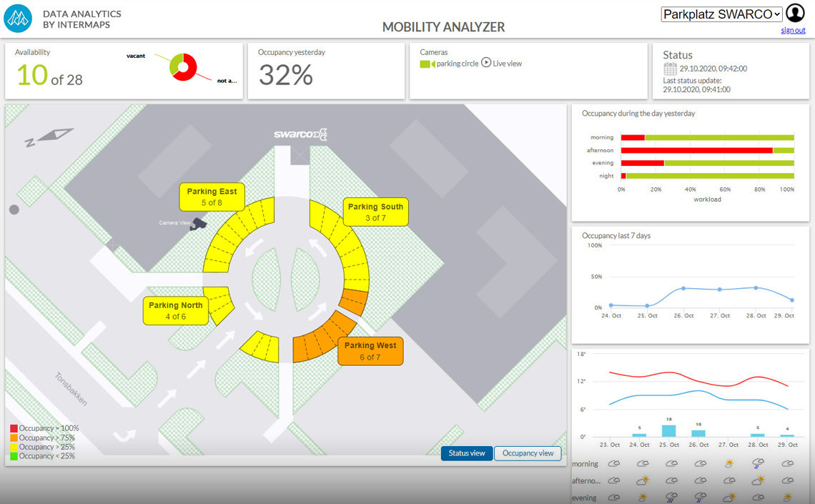This screenshot has width=815, height=504.
Task: Click the calendar icon in Status panel
Action: [670, 69]
